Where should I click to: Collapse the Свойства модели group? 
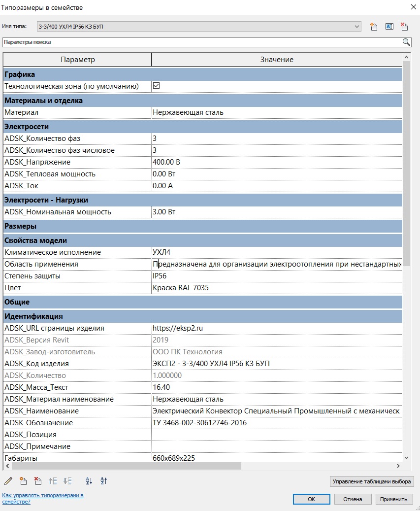pos(203,240)
